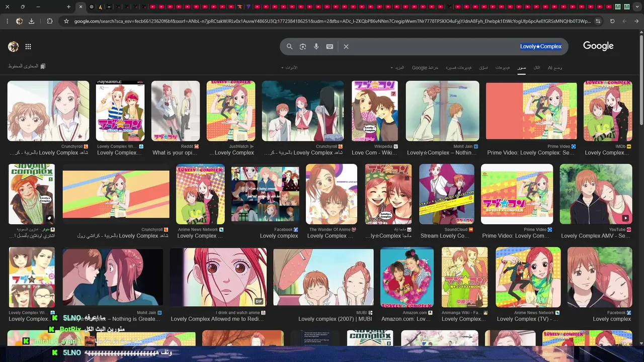Open SoundCloud Stream Lovely Co... result
This screenshot has height=362, width=644.
(445, 236)
